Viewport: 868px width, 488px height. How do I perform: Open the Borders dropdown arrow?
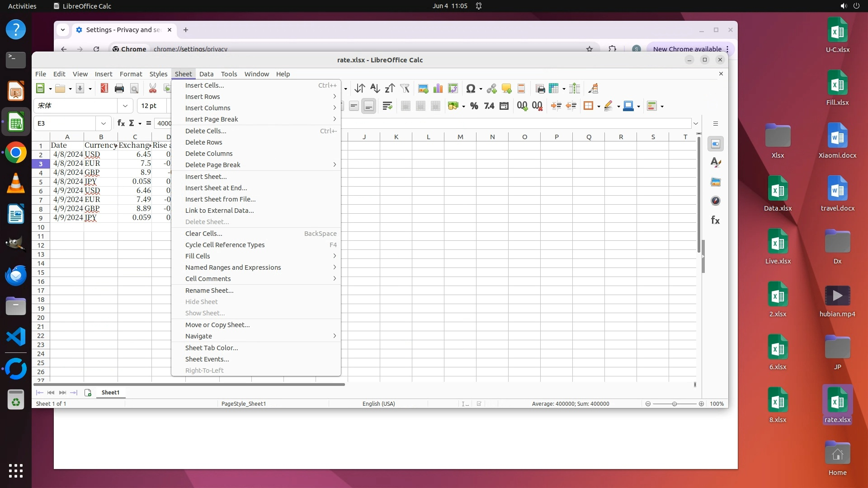point(599,107)
